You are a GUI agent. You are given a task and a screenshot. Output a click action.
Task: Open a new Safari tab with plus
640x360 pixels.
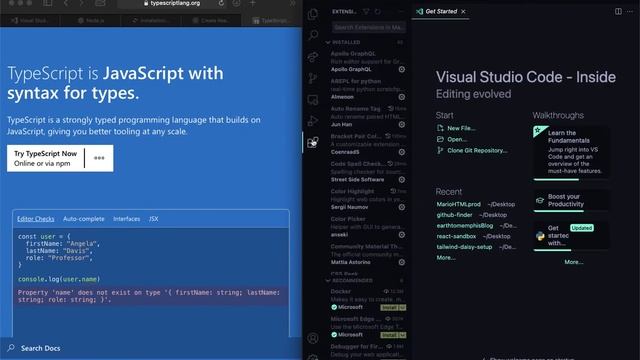point(252,3)
